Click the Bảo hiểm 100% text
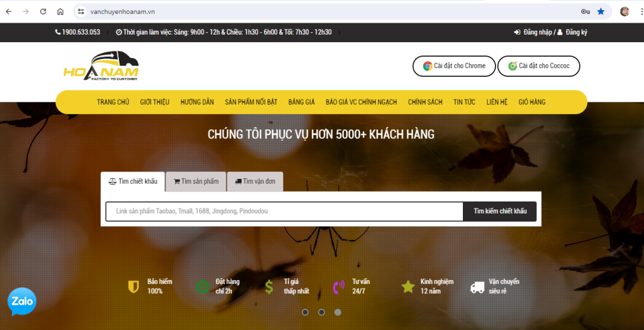644x330 pixels. [x=160, y=287]
